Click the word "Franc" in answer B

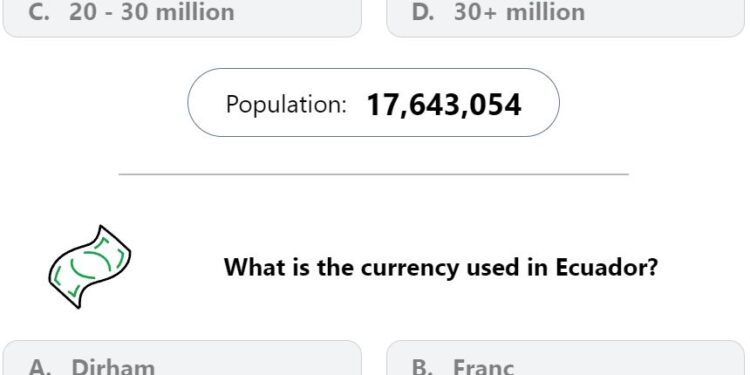[483, 367]
